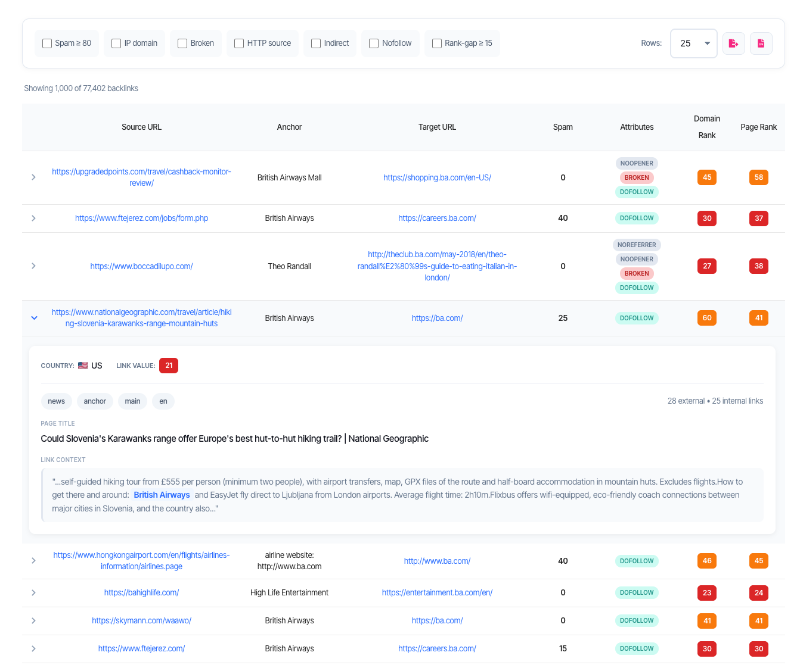Click the red Link Value 21 badge

click(x=168, y=365)
